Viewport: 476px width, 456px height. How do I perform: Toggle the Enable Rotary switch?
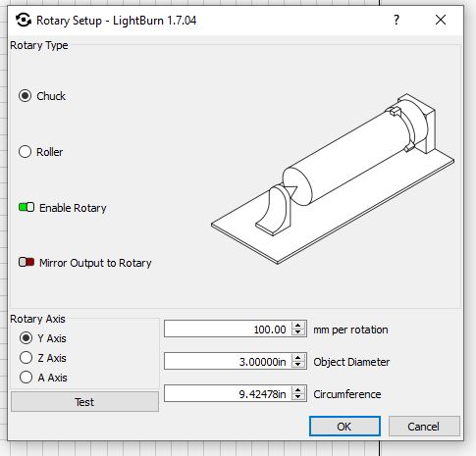(x=26, y=207)
